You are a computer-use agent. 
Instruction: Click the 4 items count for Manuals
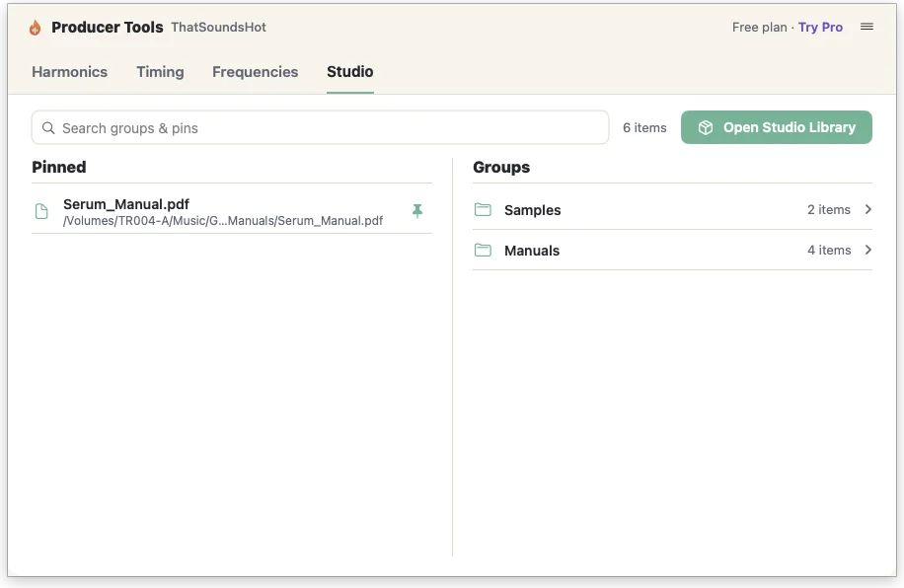tap(828, 251)
